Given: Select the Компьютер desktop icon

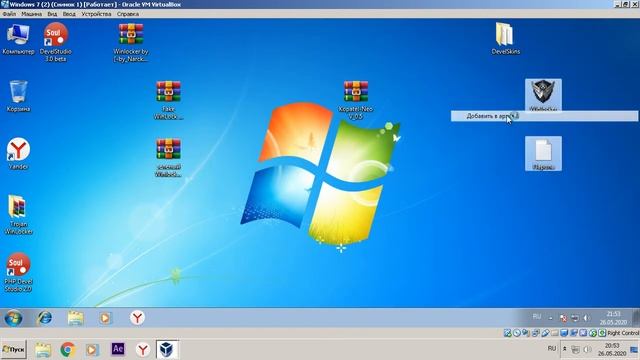Looking at the screenshot, I should (18, 39).
